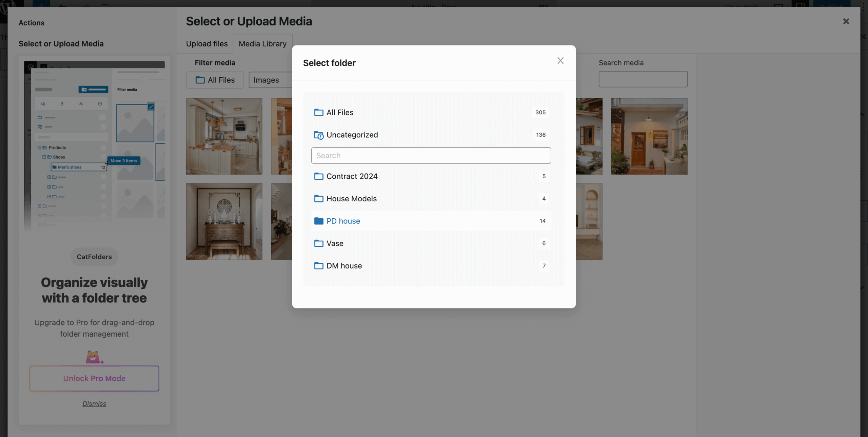Screen dimensions: 868x437
Task: Select the arched shelf room thumbnail
Action: (x=589, y=221)
